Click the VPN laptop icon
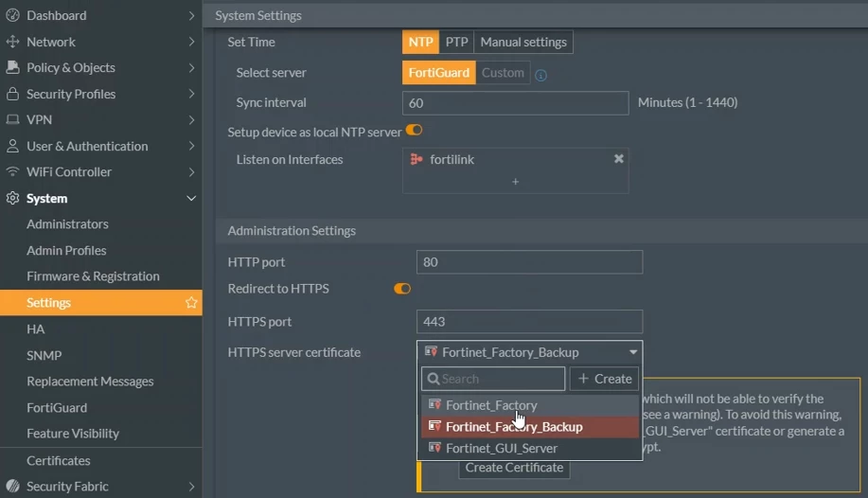Viewport: 868px width, 498px height. pos(12,119)
